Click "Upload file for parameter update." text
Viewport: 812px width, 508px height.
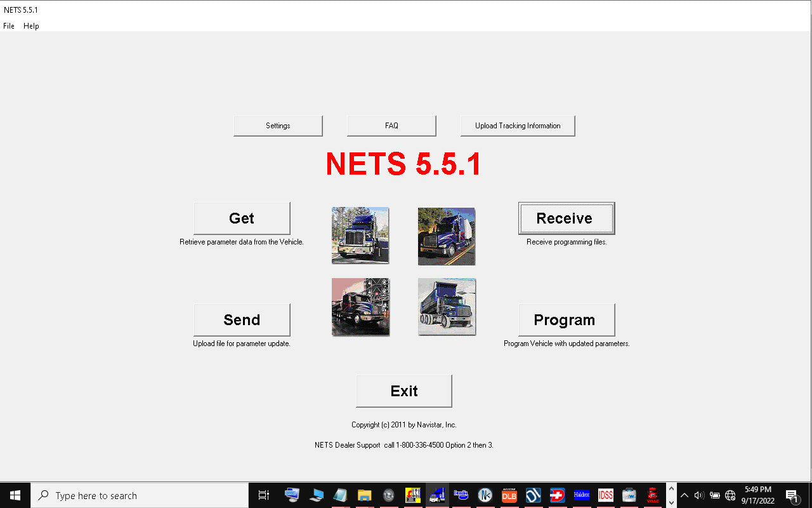point(242,344)
